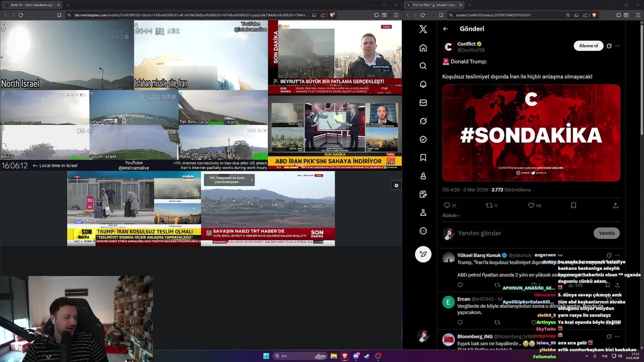Bookmark page in X browser window
This screenshot has width=644, height=362.
(x=441, y=15)
